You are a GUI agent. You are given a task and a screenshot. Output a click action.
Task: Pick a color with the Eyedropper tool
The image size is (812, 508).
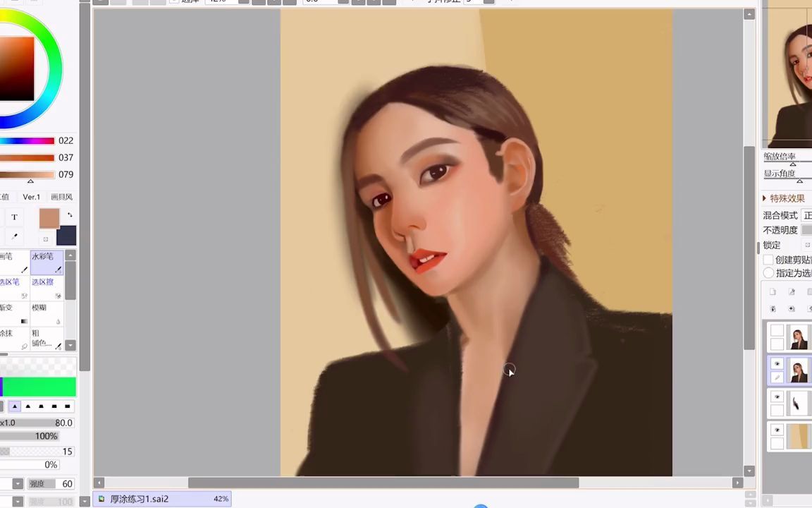tap(14, 236)
